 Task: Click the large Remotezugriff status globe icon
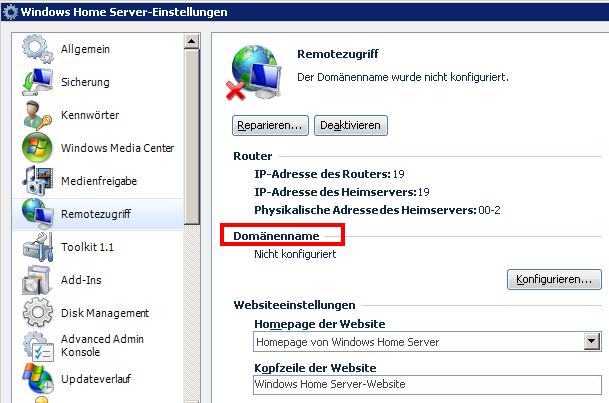tap(253, 73)
